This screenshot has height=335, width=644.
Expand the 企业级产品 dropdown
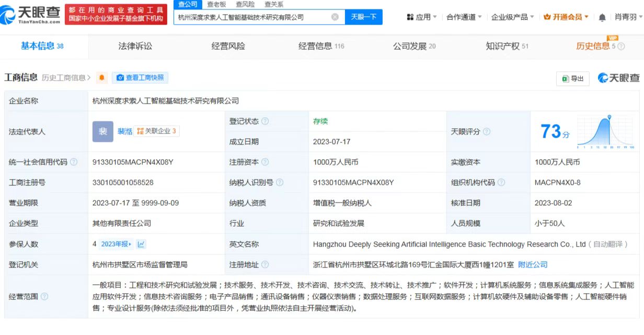coord(512,17)
